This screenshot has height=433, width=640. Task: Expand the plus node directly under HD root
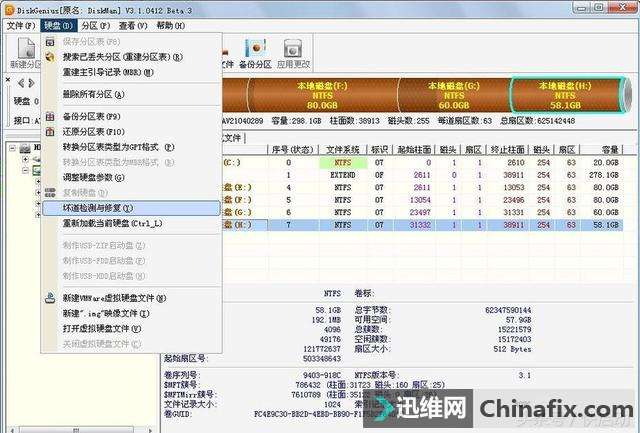coord(25,159)
